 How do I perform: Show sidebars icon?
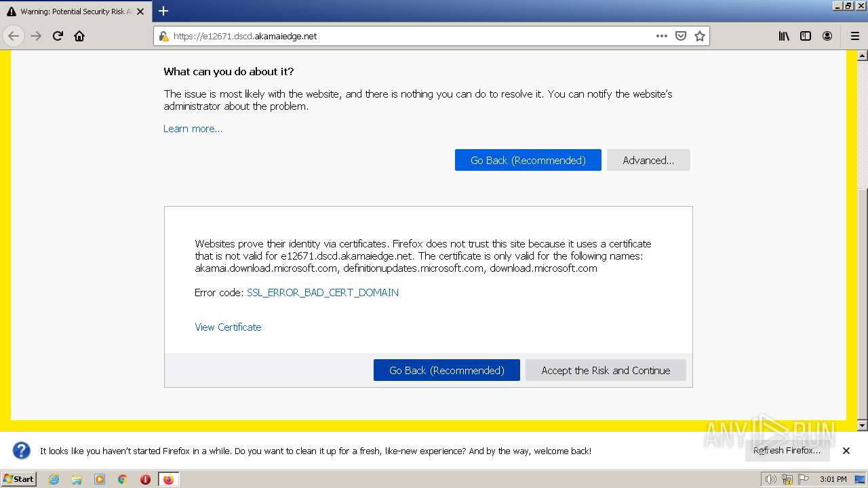tap(806, 36)
